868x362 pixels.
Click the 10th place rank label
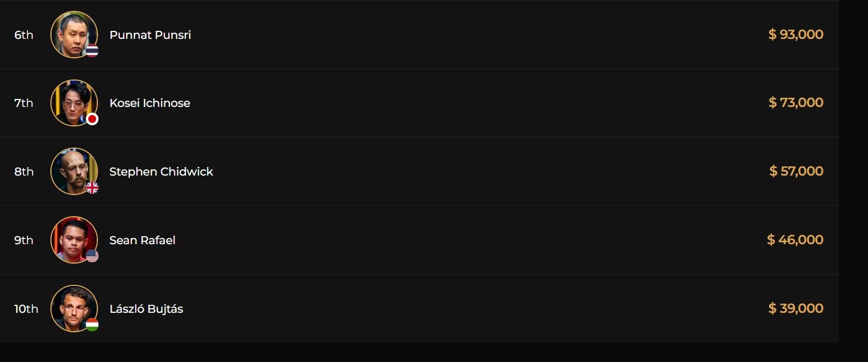click(x=26, y=309)
